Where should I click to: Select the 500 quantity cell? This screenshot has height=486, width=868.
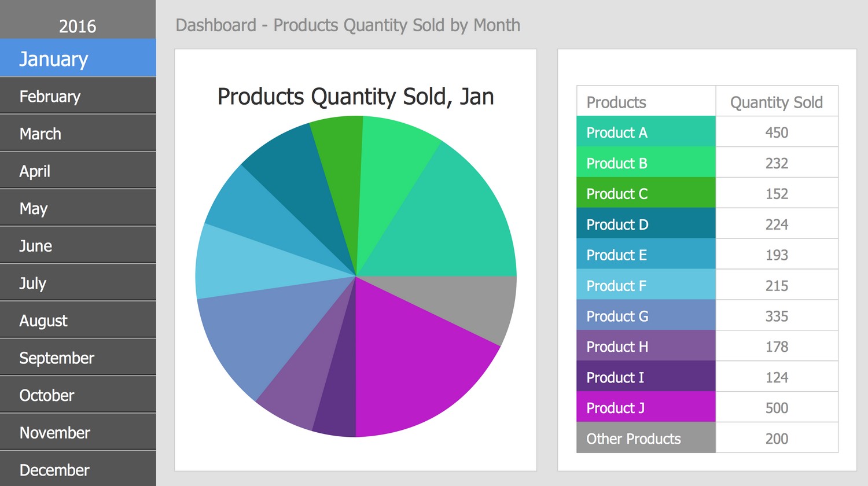click(x=776, y=408)
